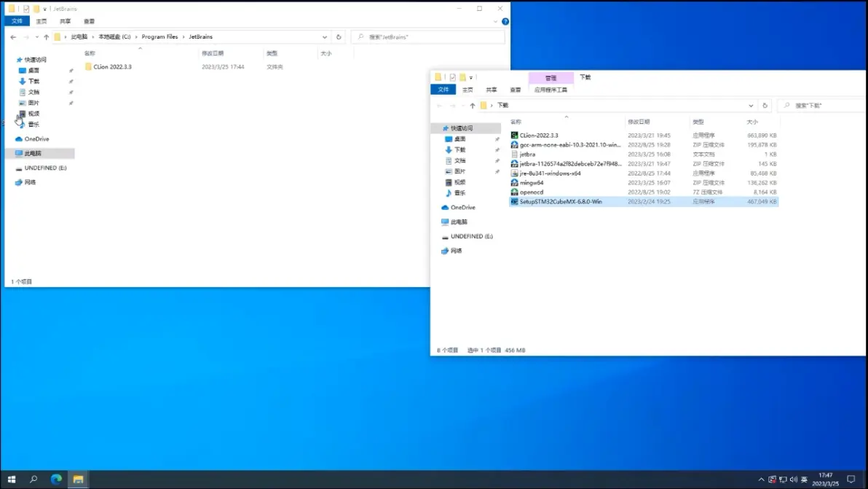Toggle properties checkbox icon in Downloads title bar
This screenshot has width=868, height=489.
pos(452,77)
